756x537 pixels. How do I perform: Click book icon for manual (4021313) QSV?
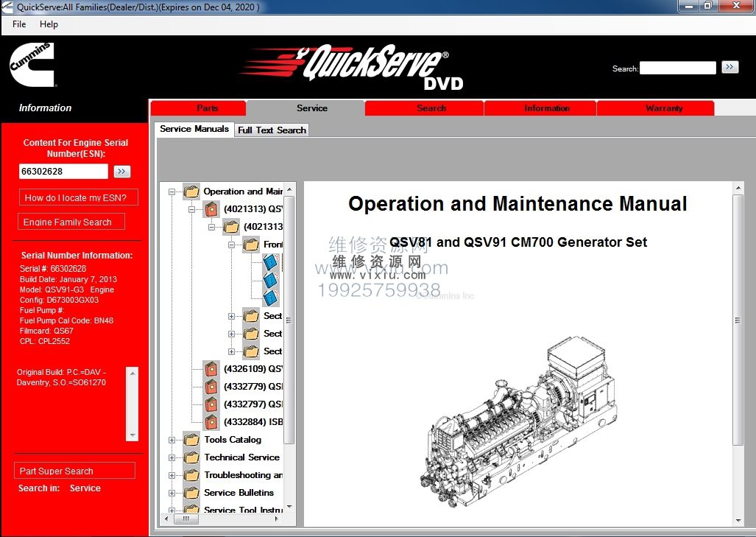[x=211, y=209]
